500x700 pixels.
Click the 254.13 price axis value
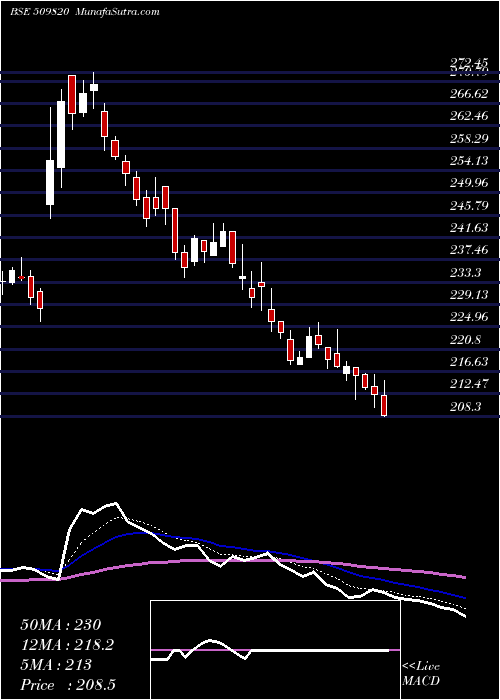click(x=469, y=161)
